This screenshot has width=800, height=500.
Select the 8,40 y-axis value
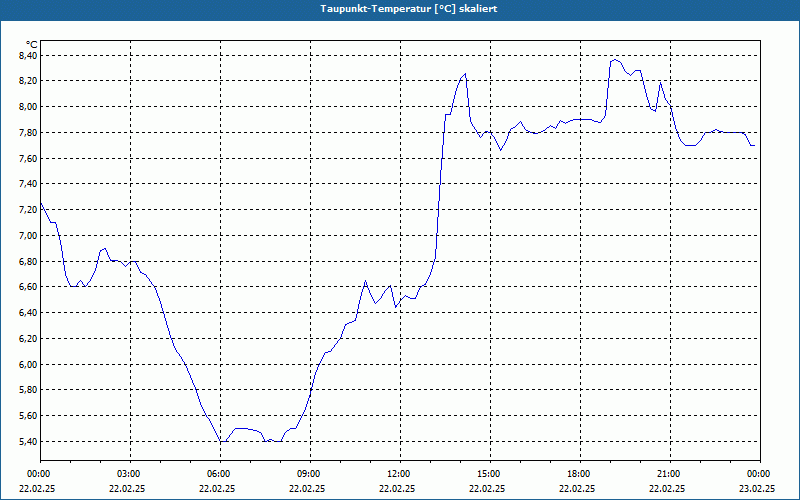(28, 56)
